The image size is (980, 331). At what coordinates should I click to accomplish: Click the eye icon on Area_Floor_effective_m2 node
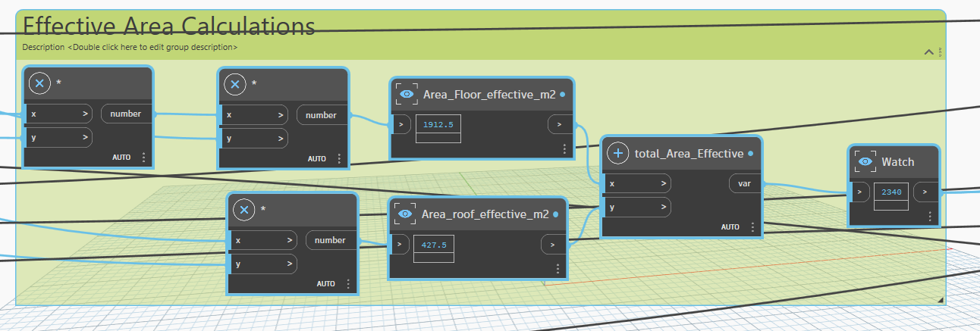tap(407, 94)
